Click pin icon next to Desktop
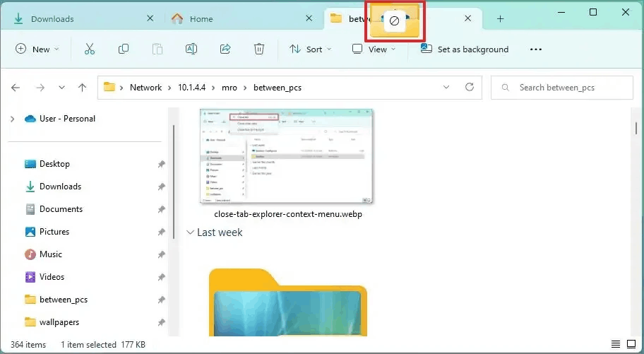The image size is (644, 354). pos(162,164)
